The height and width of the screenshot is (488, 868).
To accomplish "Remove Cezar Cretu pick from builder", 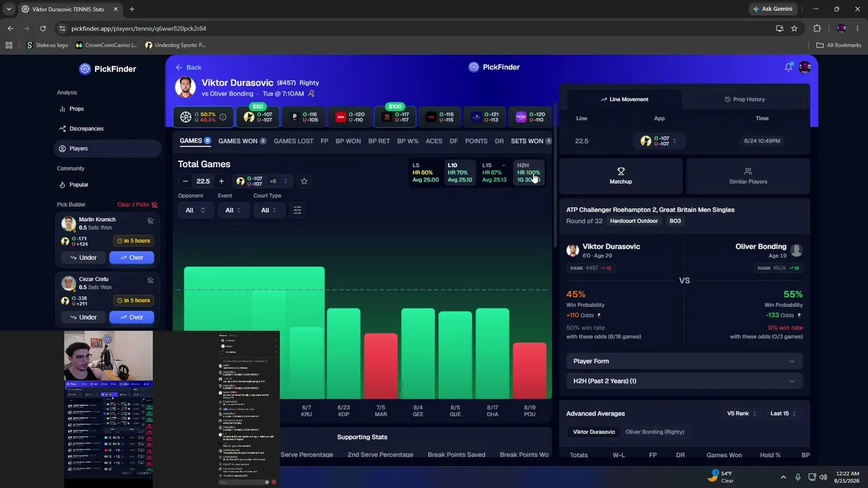I will (151, 280).
